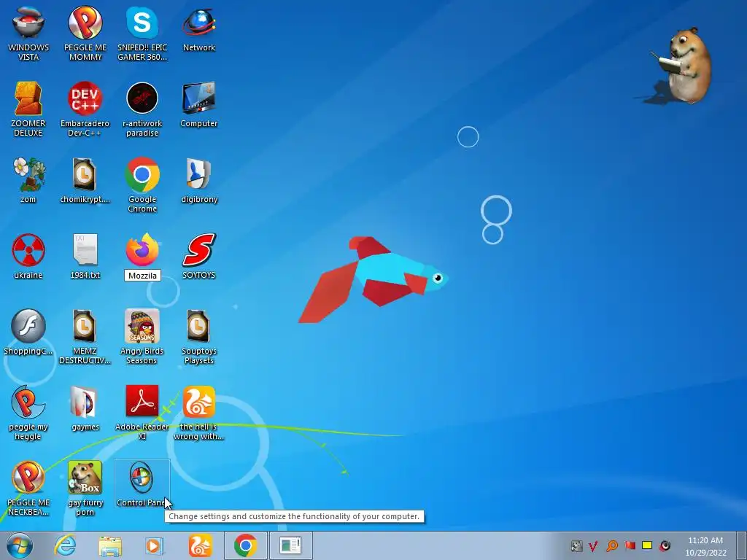Open the Windows Start menu
Screen dimensions: 747x560
[20, 545]
